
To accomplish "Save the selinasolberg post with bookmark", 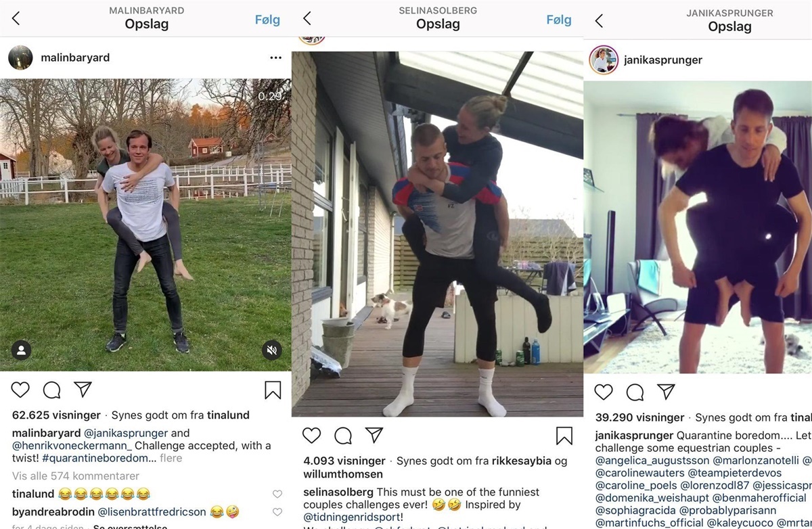I will [x=564, y=436].
